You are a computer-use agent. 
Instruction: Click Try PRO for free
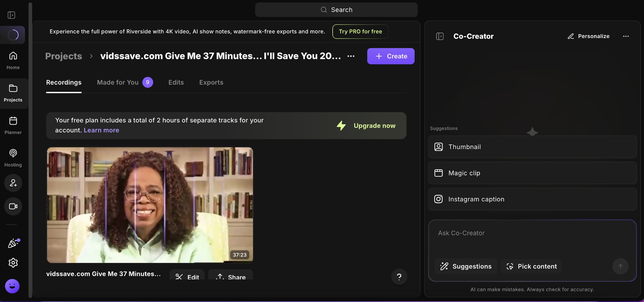click(x=360, y=31)
